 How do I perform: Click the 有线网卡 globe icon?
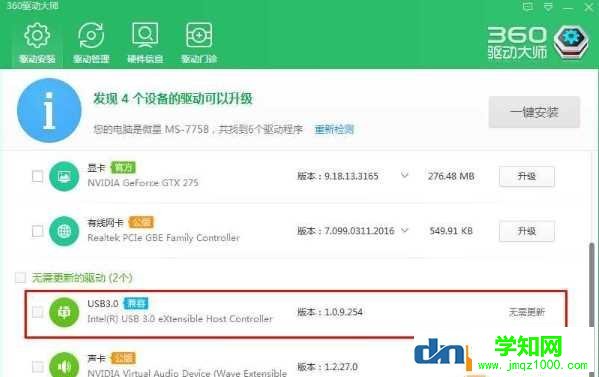click(x=64, y=231)
